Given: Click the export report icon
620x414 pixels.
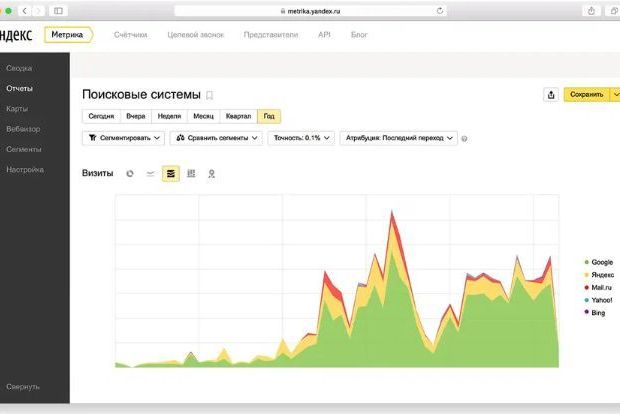Looking at the screenshot, I should pyautogui.click(x=551, y=95).
